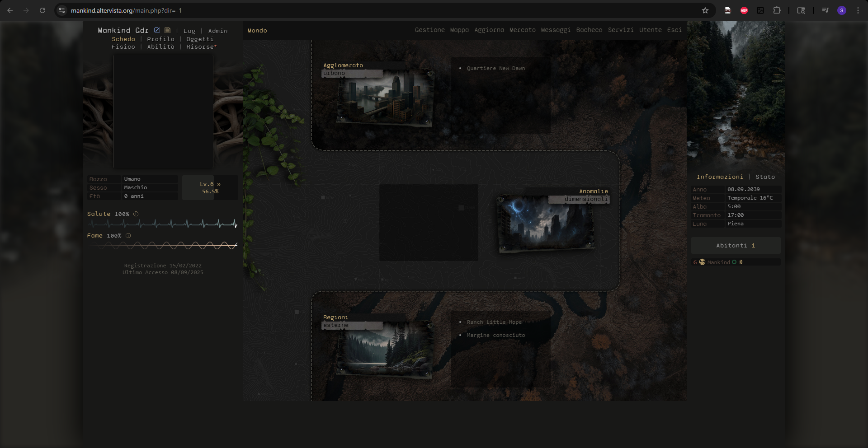The height and width of the screenshot is (448, 868).
Task: Open the Log link
Action: [x=189, y=31]
